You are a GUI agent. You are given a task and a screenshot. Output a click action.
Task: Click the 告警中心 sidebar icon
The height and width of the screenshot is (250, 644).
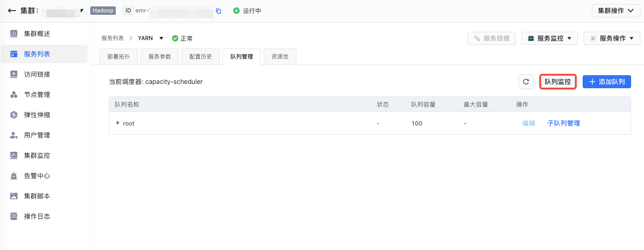pos(14,176)
